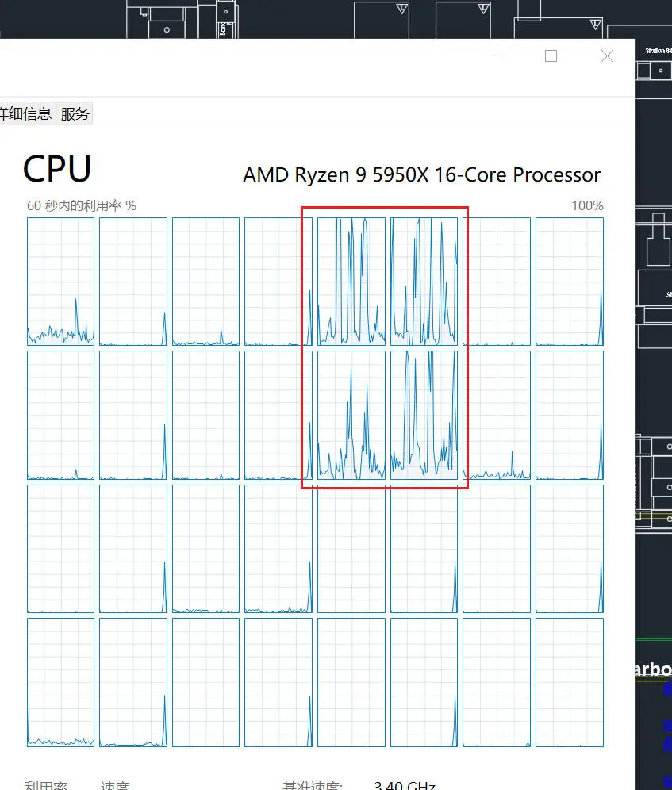The image size is (672, 790).
Task: Select the third core graph in the third row
Action: click(x=205, y=549)
